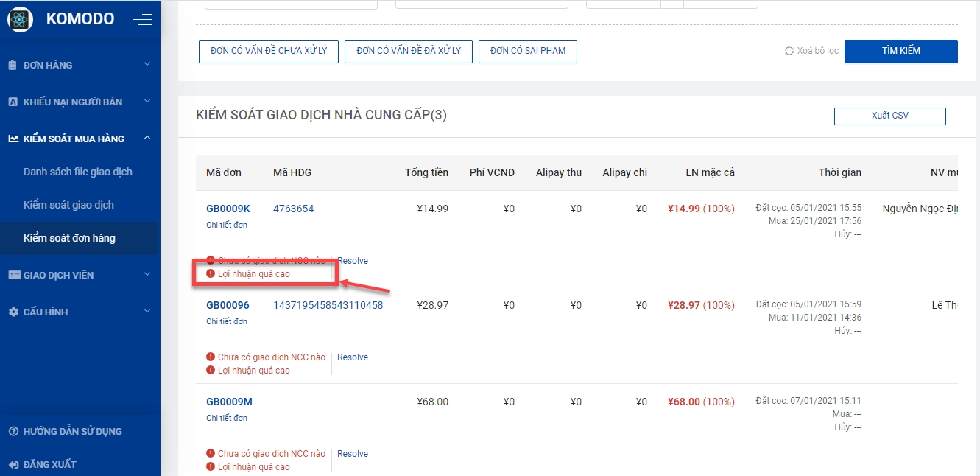
Task: Click the HƯỚNG DẪN SỬ DỤNG help icon
Action: pos(13,431)
